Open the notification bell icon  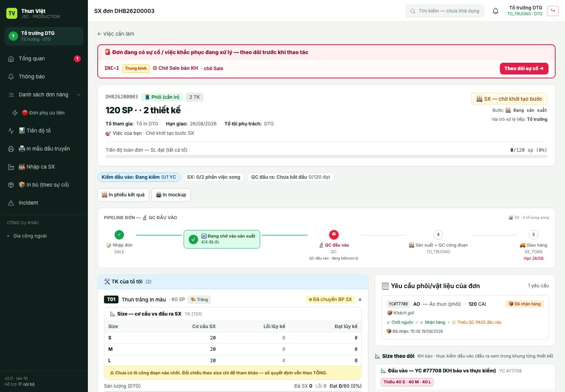(496, 11)
